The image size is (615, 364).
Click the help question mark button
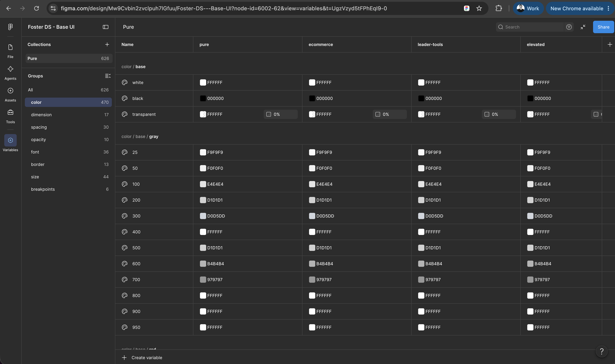[601, 351]
